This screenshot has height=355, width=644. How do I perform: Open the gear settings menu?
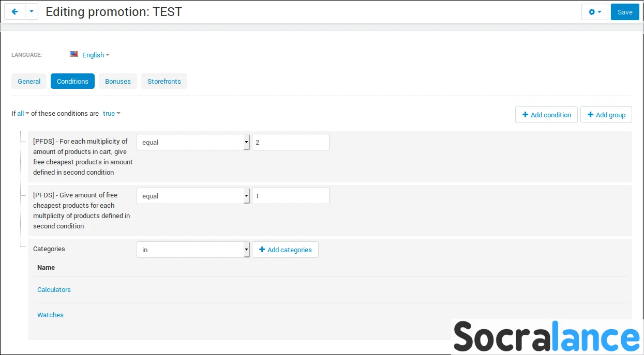click(595, 12)
